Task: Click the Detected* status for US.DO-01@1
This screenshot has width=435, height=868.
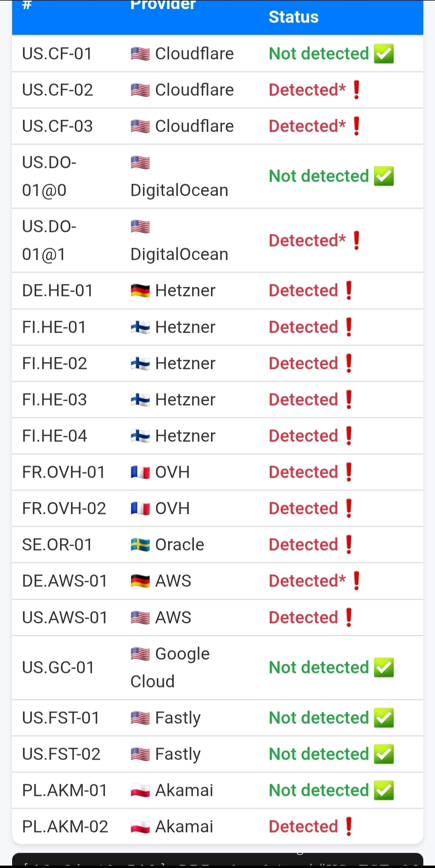Action: 307,240
